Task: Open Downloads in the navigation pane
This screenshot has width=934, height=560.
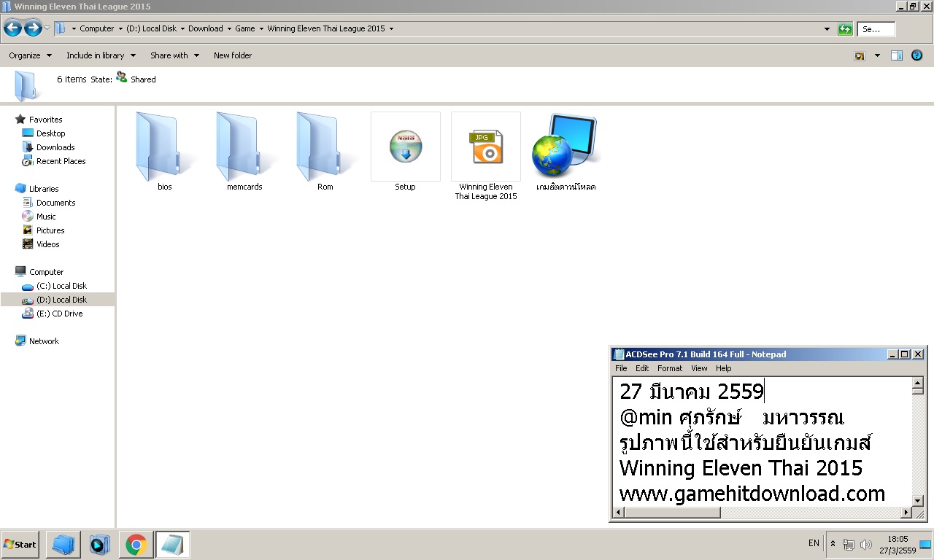Action: [x=55, y=147]
